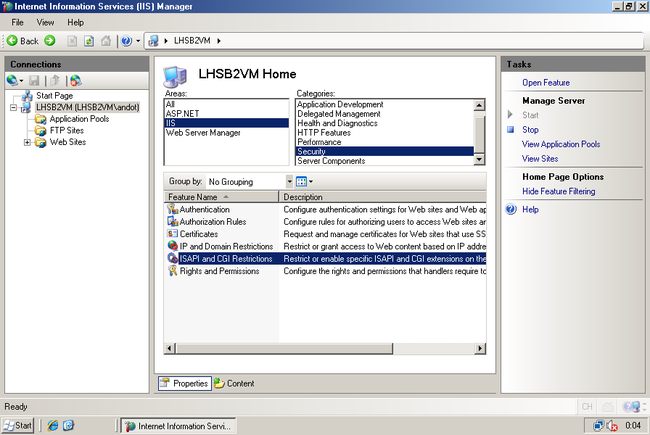Select Security category
Image resolution: width=650 pixels, height=435 pixels.
(x=385, y=151)
